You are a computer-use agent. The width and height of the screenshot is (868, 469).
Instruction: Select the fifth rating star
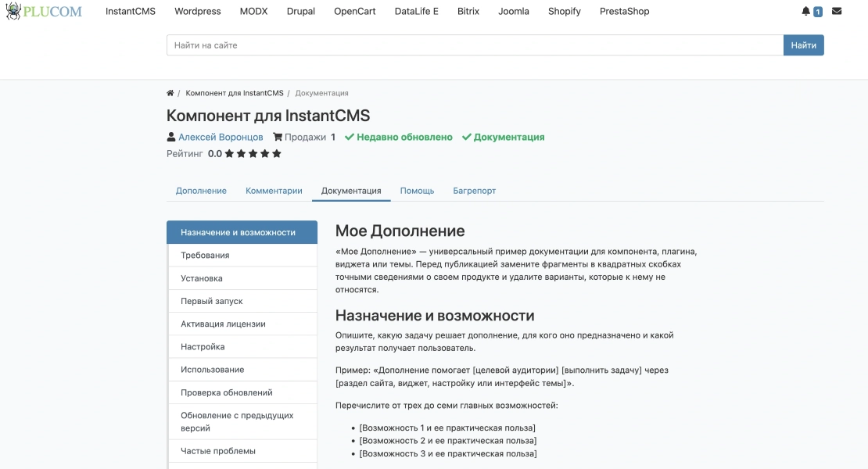tap(277, 154)
